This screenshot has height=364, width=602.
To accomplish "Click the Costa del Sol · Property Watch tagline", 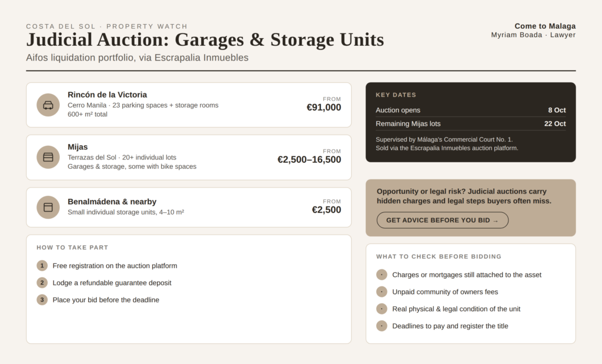I will pos(107,26).
